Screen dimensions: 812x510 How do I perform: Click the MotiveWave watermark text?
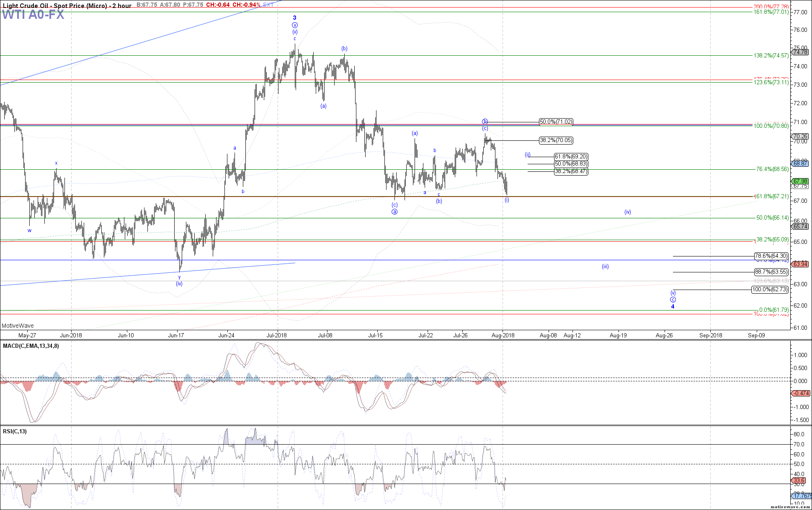17,326
